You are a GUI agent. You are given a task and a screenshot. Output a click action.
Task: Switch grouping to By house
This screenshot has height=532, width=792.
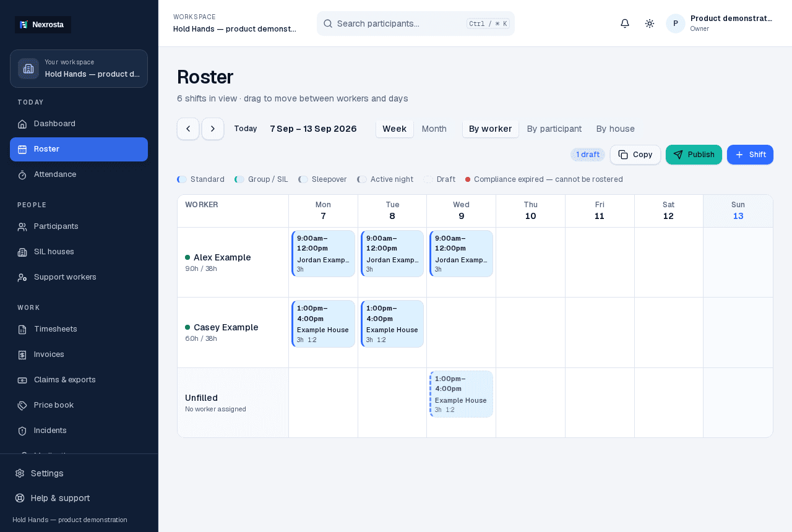coord(616,129)
